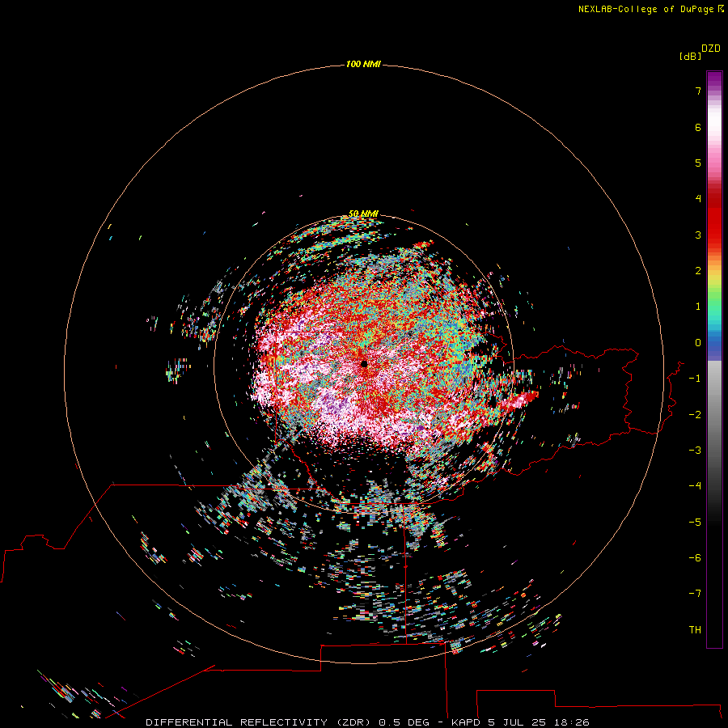Viewport: 728px width, 728px height.
Task: Click the black radar site dot
Action: [364, 363]
